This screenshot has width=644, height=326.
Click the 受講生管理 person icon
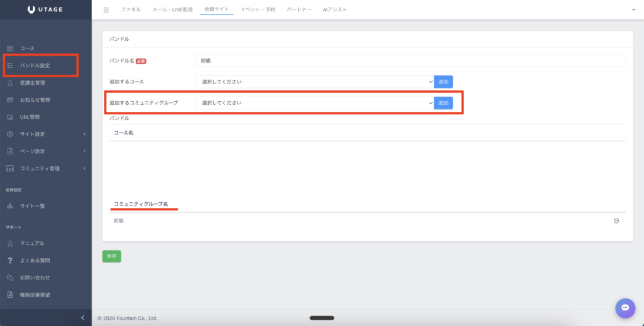tap(10, 83)
